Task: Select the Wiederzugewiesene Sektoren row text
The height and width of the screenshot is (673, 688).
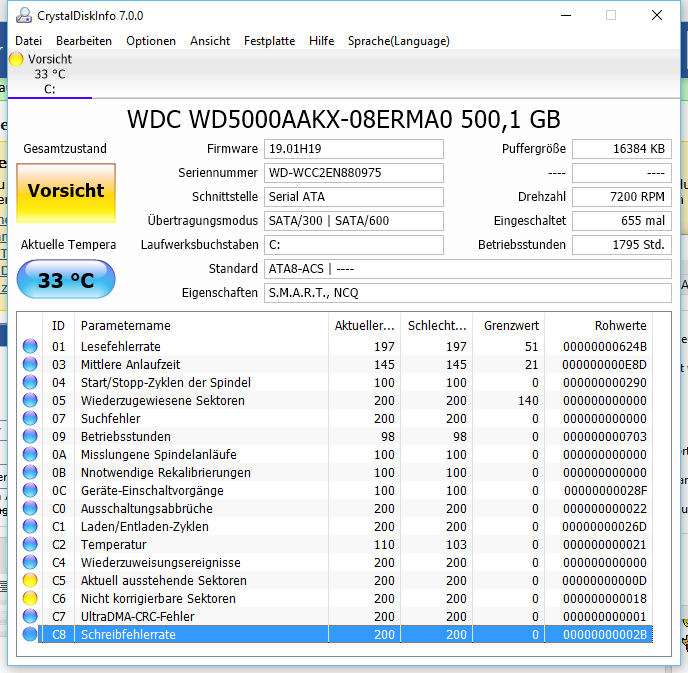Action: coord(163,401)
